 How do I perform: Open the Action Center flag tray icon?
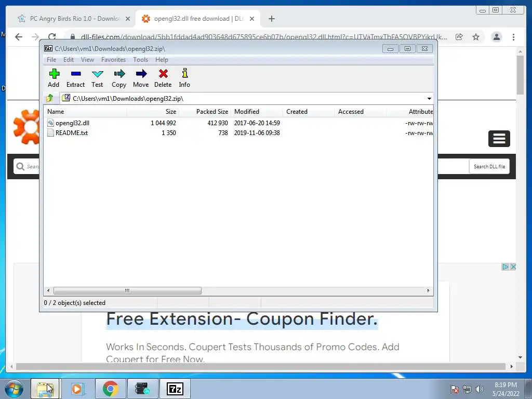[x=455, y=389]
